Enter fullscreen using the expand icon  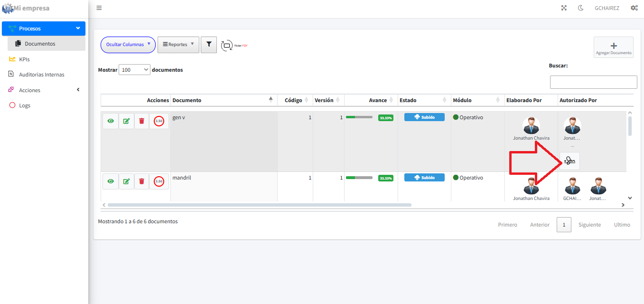[564, 8]
